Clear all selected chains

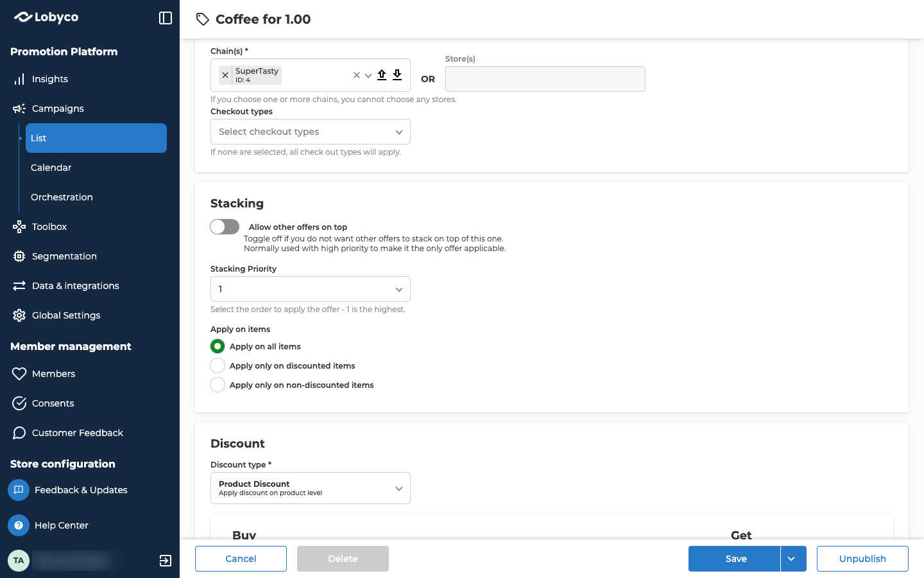[357, 75]
